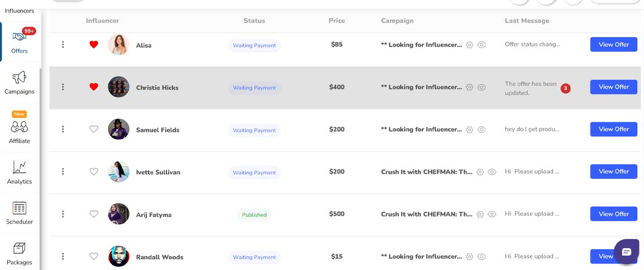Viewport: 644px width, 270px height.
Task: Click the $500 price for Arij Fatyma
Action: point(337,214)
